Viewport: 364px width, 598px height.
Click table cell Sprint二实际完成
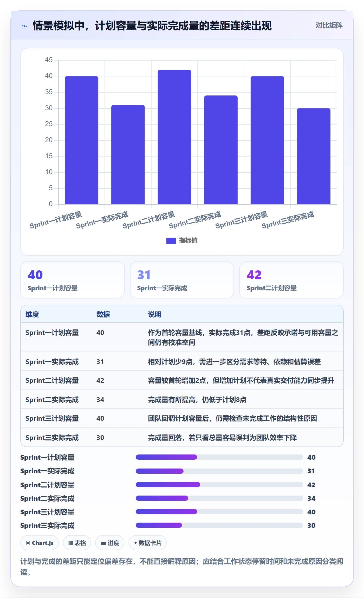pos(52,400)
